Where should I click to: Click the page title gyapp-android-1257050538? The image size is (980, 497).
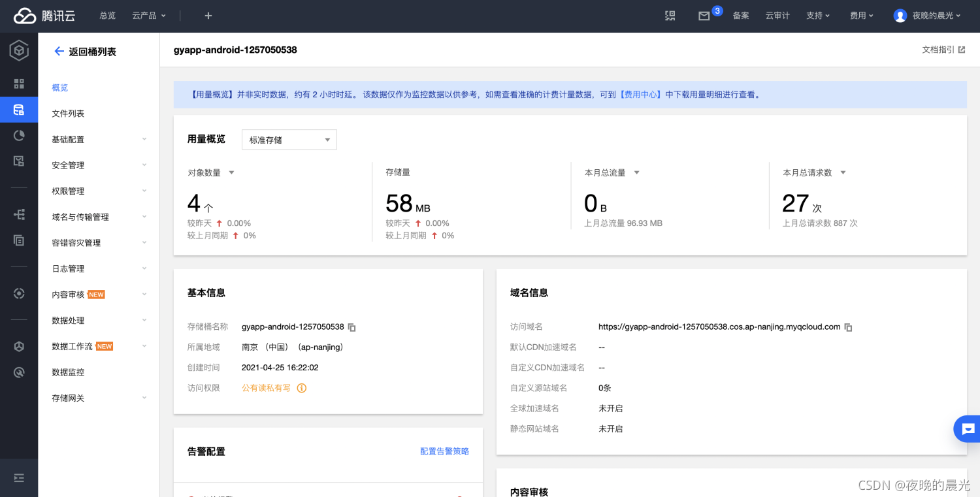coord(235,50)
